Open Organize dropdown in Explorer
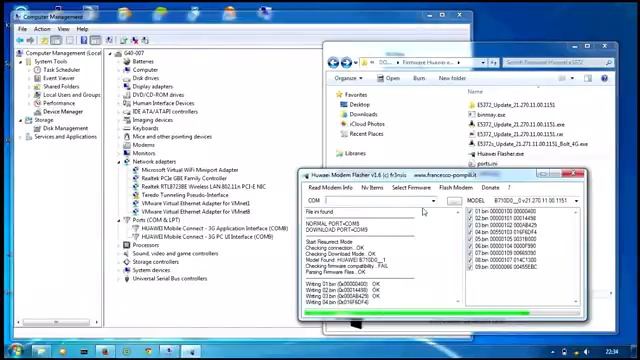This screenshot has height=360, width=640. pos(348,78)
